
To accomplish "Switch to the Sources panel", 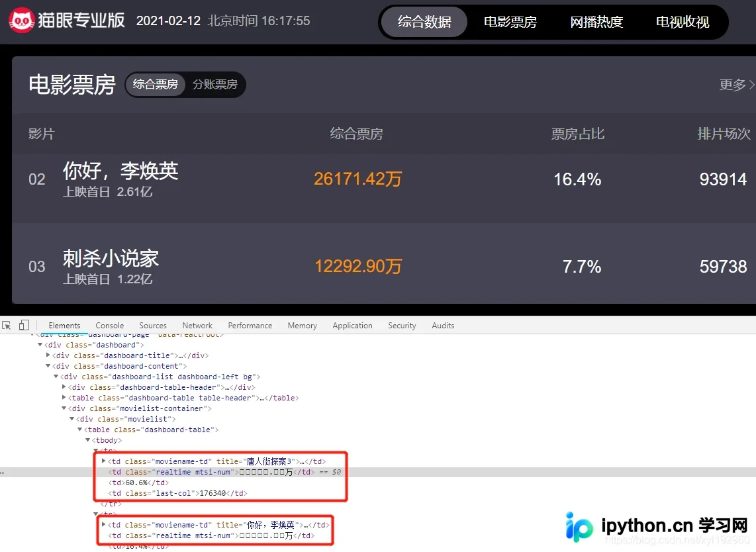I will click(153, 326).
